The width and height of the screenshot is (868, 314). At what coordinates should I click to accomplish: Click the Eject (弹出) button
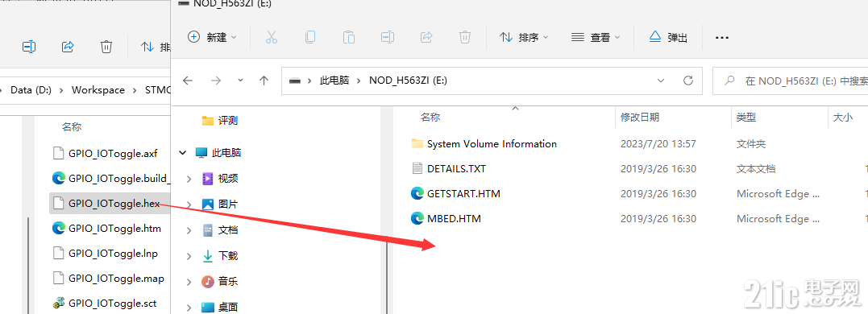click(668, 37)
